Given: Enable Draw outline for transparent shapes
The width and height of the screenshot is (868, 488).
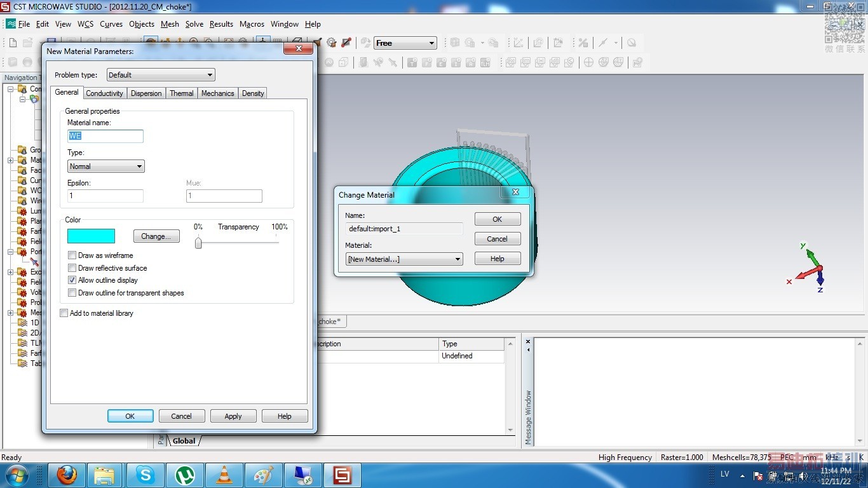Looking at the screenshot, I should tap(72, 293).
